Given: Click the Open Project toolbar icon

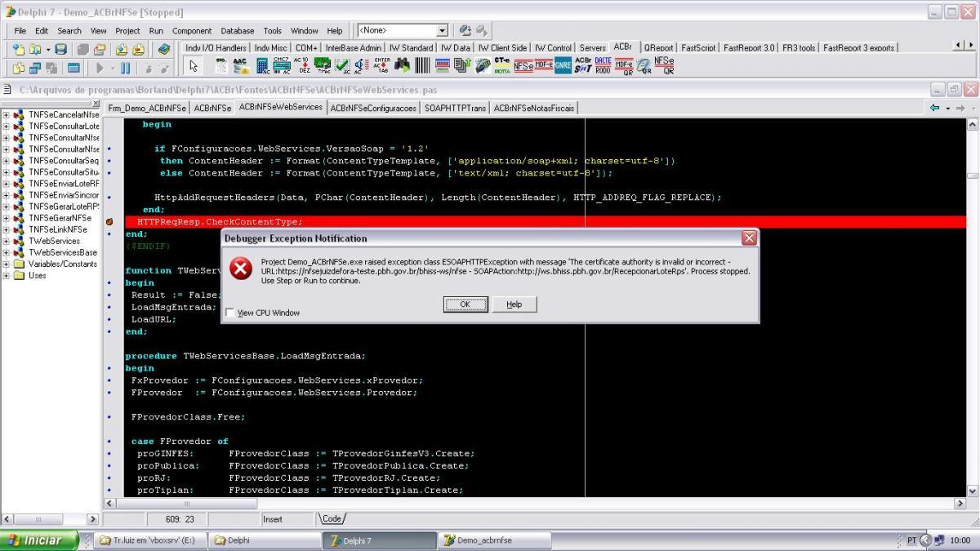Looking at the screenshot, I should point(100,49).
